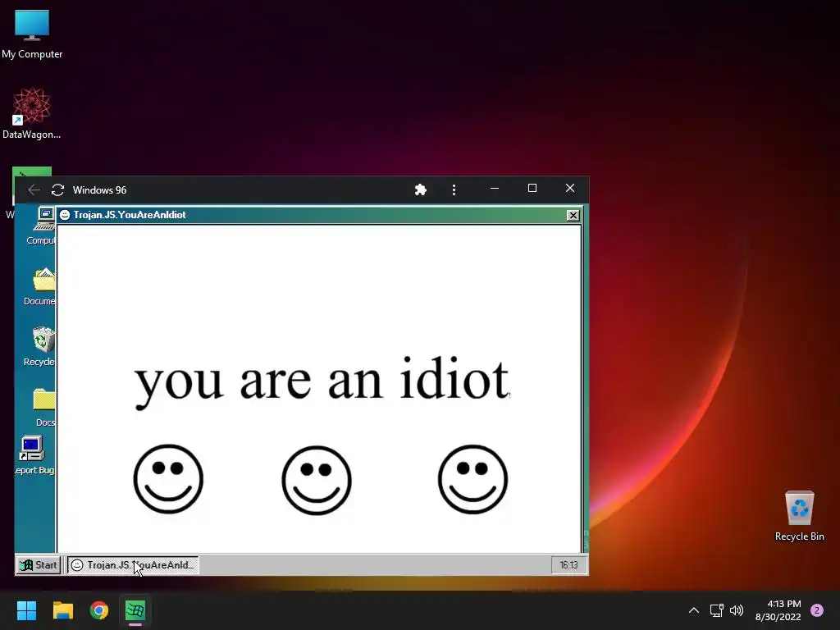Image resolution: width=840 pixels, height=630 pixels.
Task: Click the right smiley face
Action: point(472,479)
